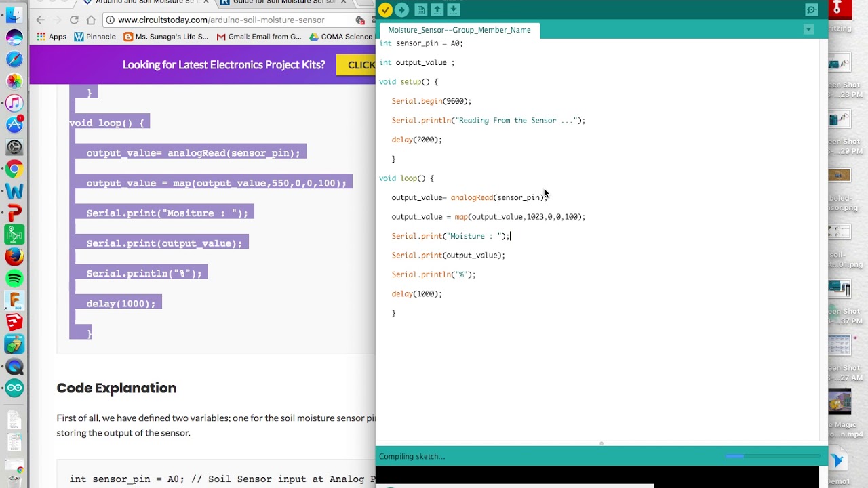Open the Arduino Serial Monitor magnifier icon
Image resolution: width=868 pixels, height=488 pixels.
pyautogui.click(x=811, y=10)
